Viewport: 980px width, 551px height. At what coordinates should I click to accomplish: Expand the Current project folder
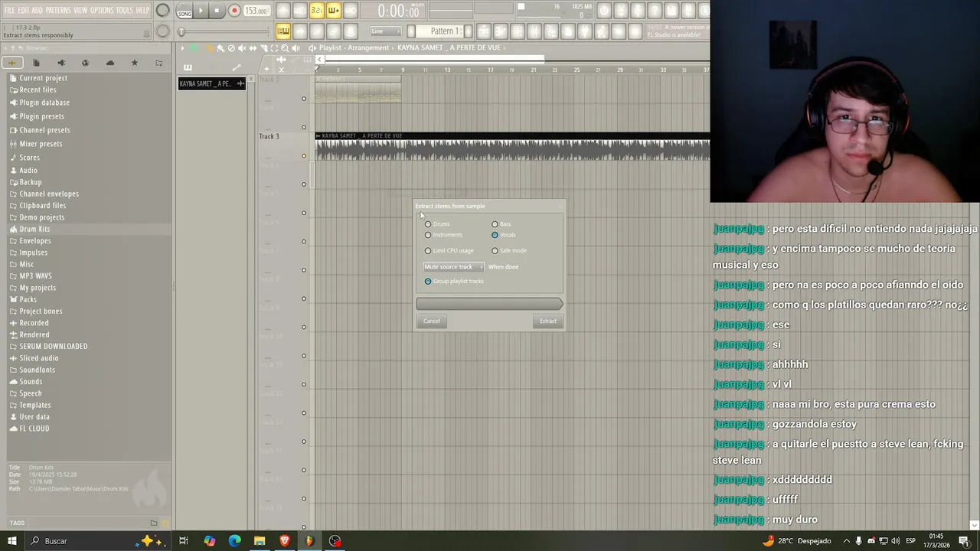[43, 78]
